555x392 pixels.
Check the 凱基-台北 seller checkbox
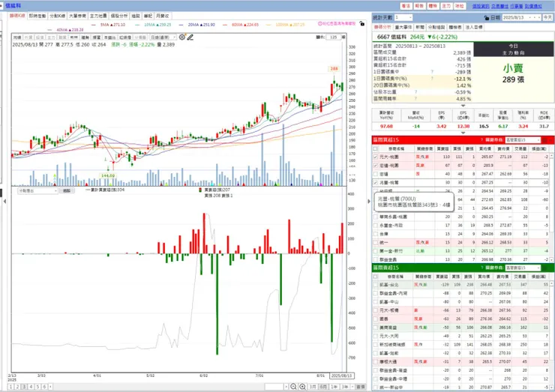click(x=376, y=285)
